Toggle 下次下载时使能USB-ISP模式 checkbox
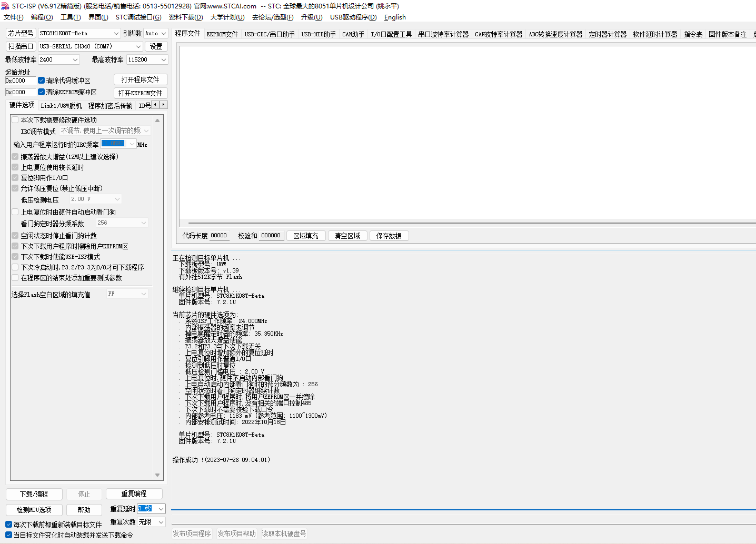Viewport: 756px width, 544px height. click(x=15, y=257)
